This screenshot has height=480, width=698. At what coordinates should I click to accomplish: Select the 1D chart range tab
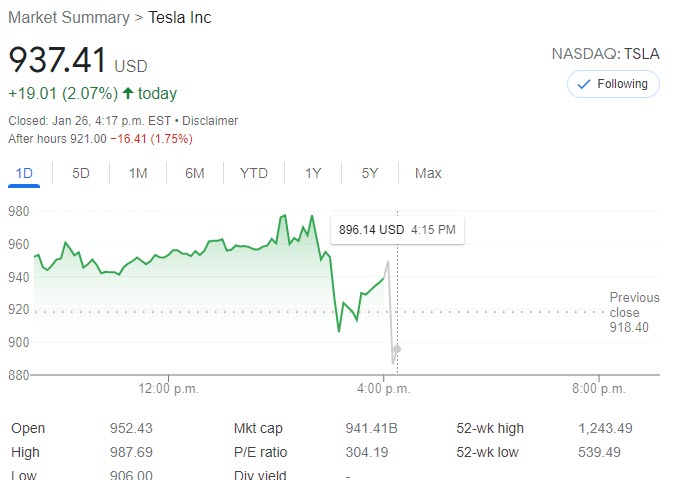point(24,173)
